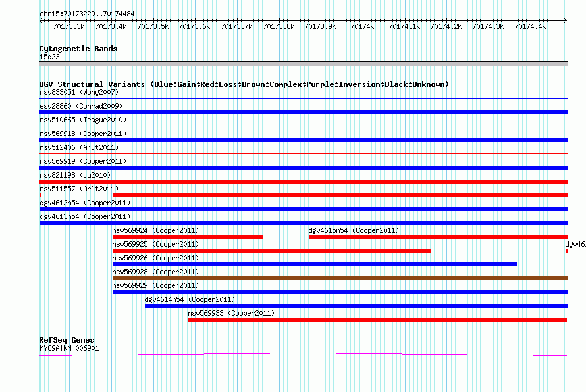Viewport: 586px width, 392px height.
Task: Open variant nsv510665 (Teague2010) label
Action: [x=83, y=120]
